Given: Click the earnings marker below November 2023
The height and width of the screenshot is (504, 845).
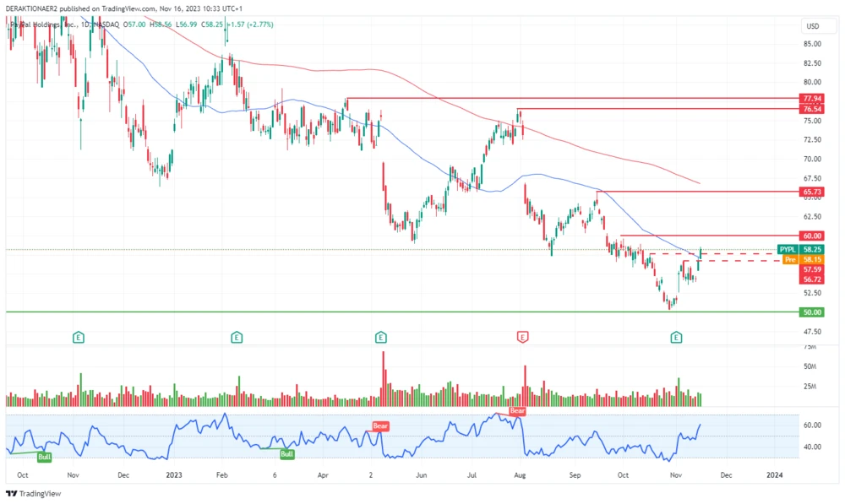Looking at the screenshot, I should [675, 336].
